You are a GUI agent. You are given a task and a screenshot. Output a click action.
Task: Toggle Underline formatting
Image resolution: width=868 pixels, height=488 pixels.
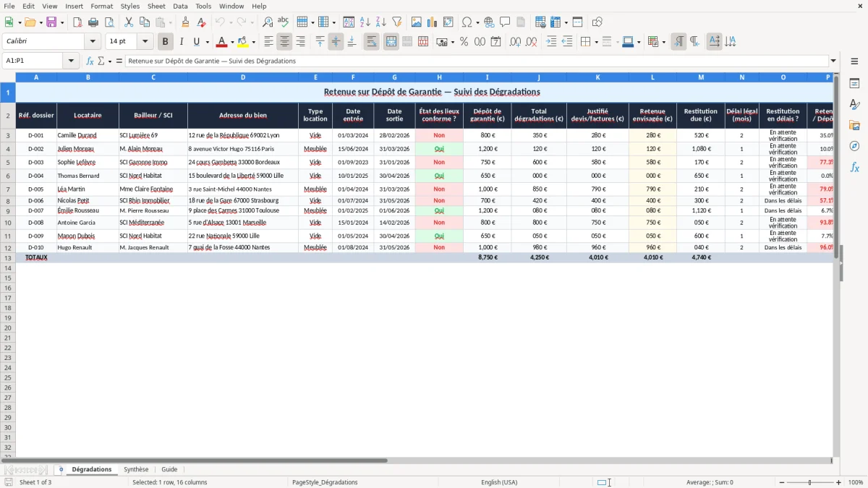click(196, 42)
